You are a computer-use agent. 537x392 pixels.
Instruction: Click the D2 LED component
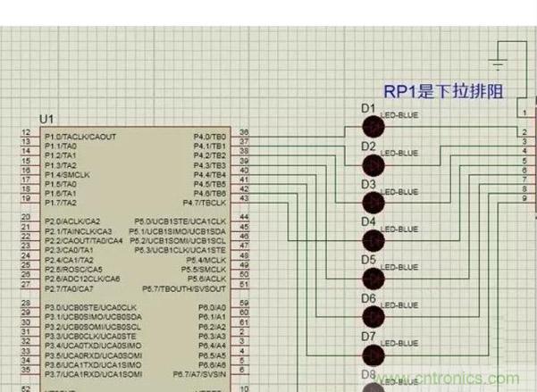(372, 165)
